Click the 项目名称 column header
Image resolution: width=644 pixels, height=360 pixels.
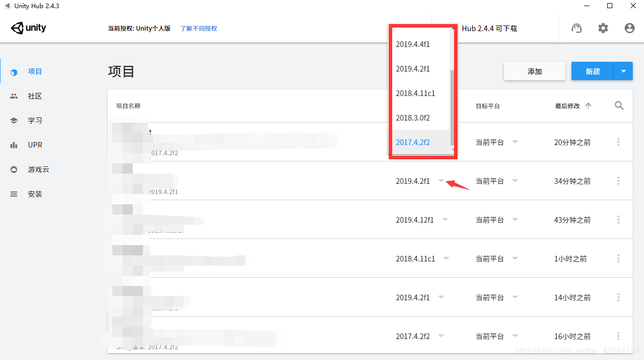point(128,106)
